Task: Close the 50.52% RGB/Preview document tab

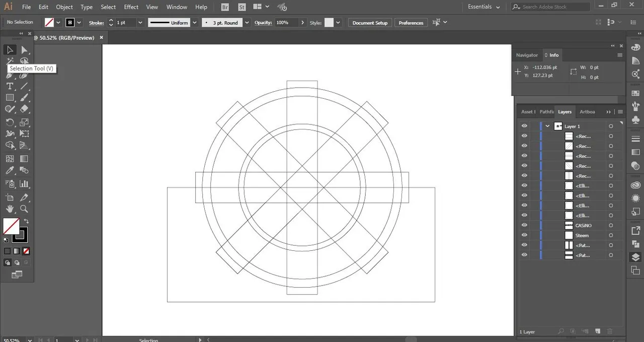Action: tap(101, 37)
